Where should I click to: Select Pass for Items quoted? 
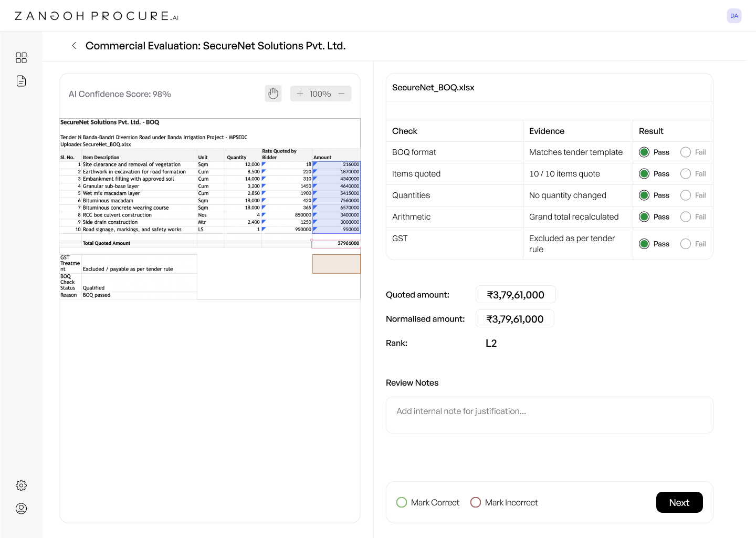(644, 174)
